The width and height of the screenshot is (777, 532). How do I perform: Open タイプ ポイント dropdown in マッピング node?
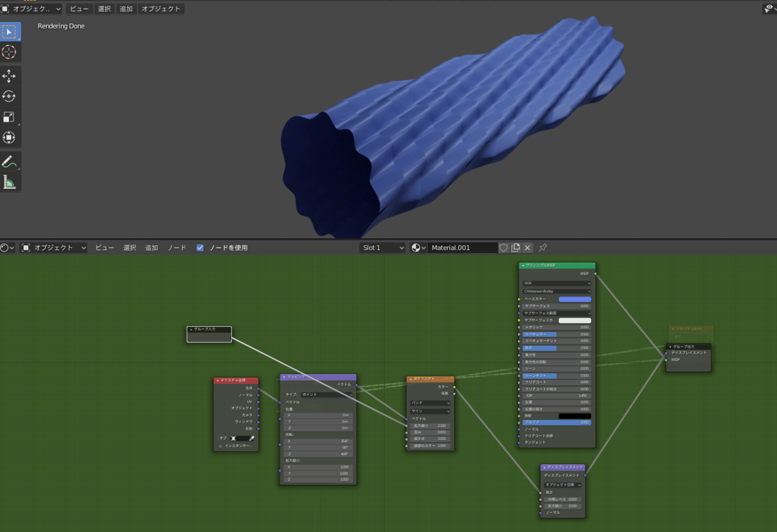tap(326, 394)
